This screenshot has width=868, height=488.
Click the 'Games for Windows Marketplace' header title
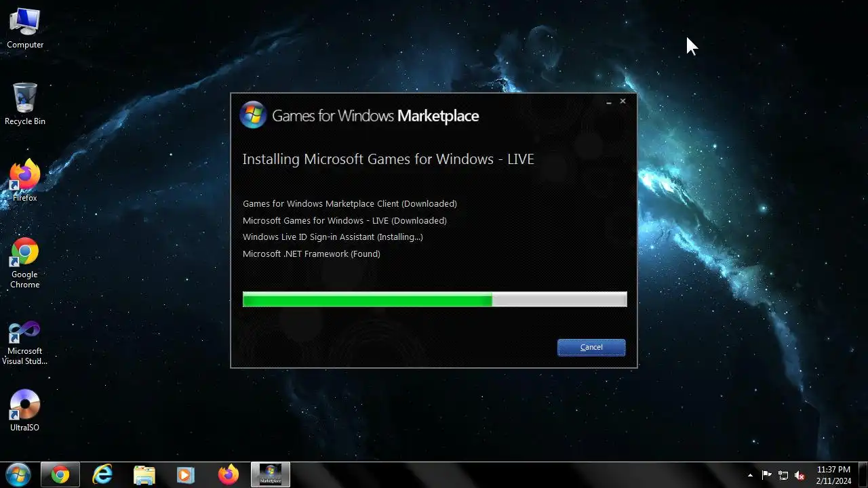375,116
